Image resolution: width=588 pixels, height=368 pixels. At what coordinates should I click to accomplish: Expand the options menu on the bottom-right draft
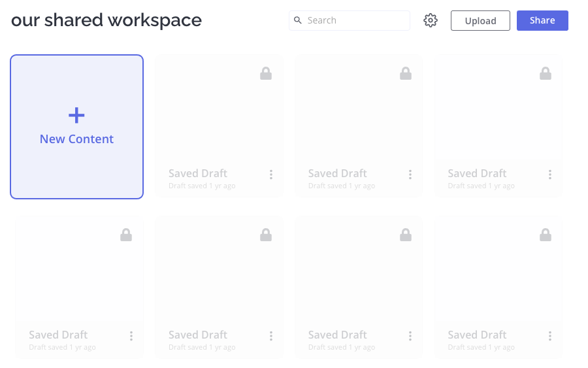tap(550, 336)
